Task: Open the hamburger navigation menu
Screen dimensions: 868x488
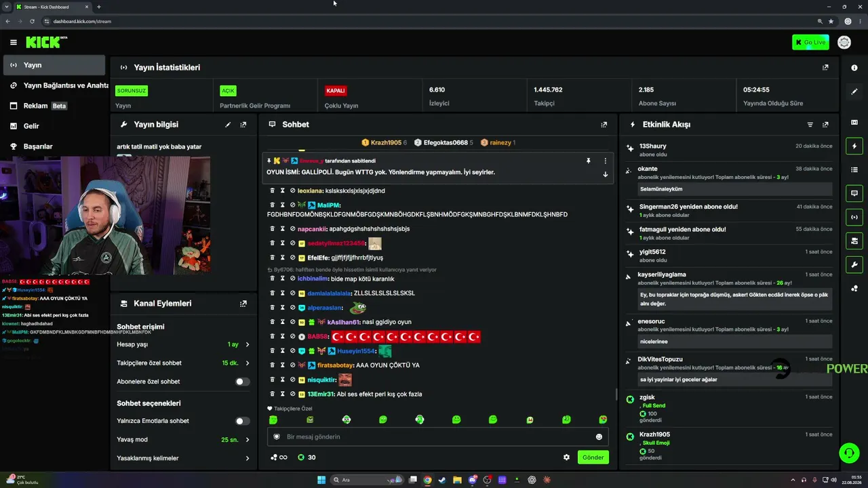Action: [13, 42]
